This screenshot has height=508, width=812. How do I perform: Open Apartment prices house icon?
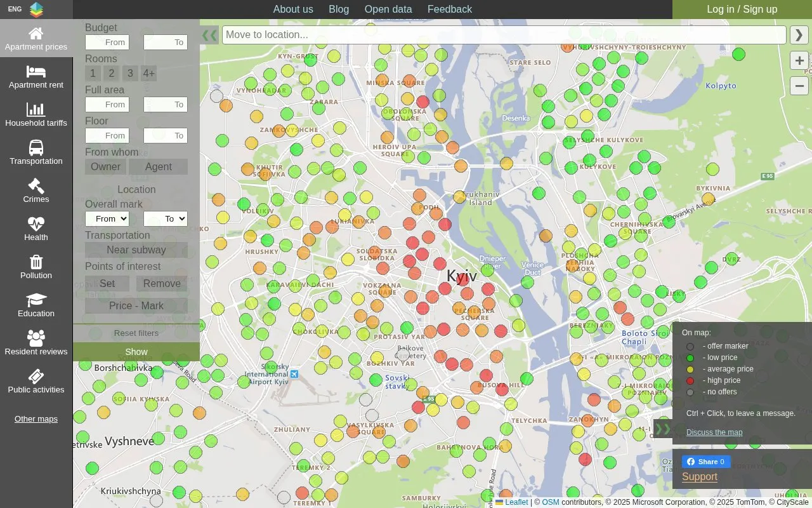tap(36, 33)
